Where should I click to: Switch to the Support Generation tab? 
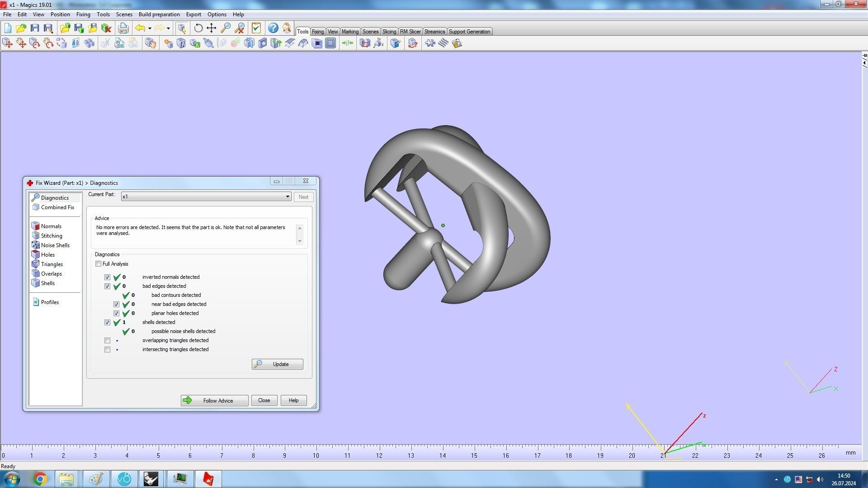coord(469,32)
